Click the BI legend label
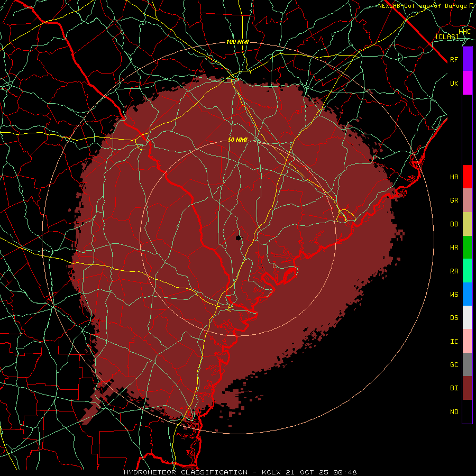The width and height of the screenshot is (476, 476). point(454,388)
